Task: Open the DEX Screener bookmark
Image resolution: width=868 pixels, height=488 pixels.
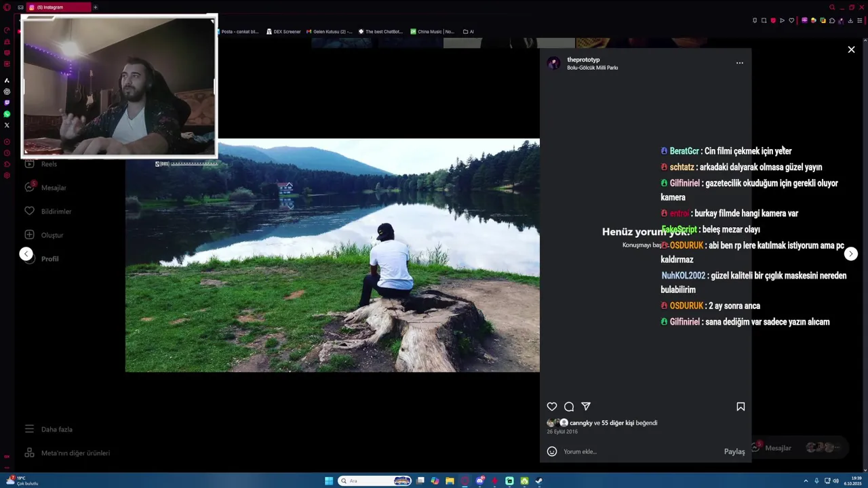Action: tap(283, 31)
